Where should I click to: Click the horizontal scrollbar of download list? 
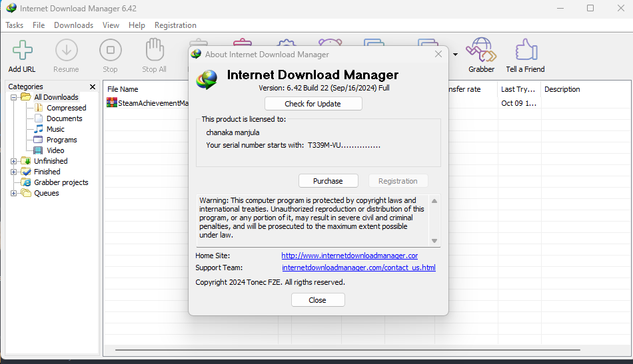tap(348, 350)
